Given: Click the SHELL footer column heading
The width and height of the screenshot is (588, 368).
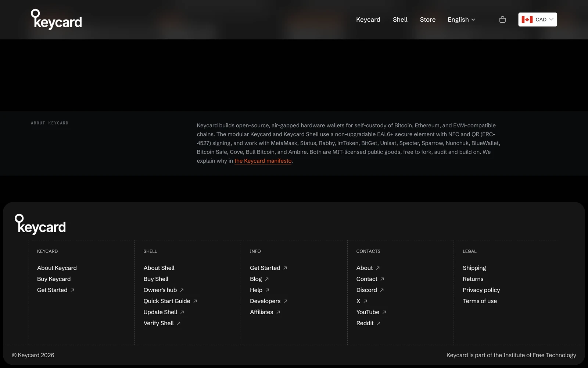Looking at the screenshot, I should [150, 251].
